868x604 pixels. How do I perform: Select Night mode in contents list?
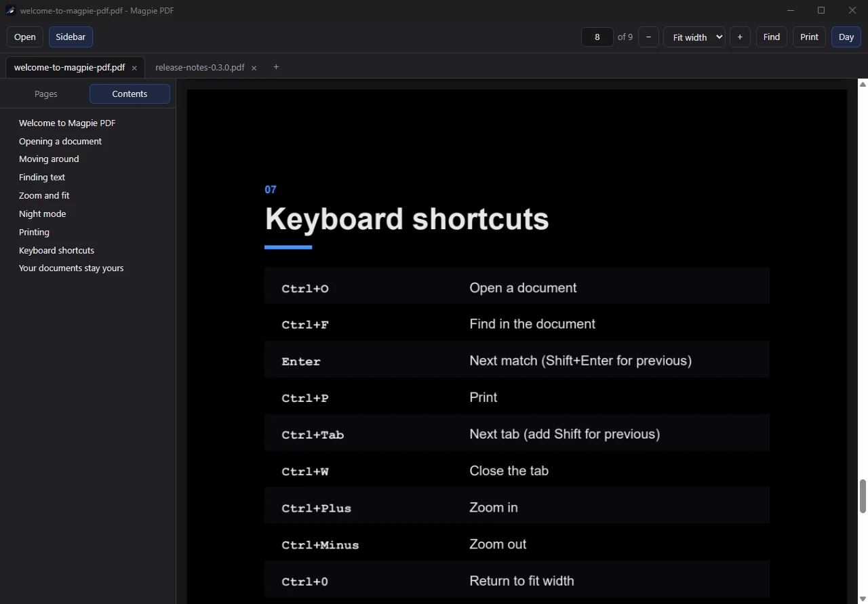point(43,214)
